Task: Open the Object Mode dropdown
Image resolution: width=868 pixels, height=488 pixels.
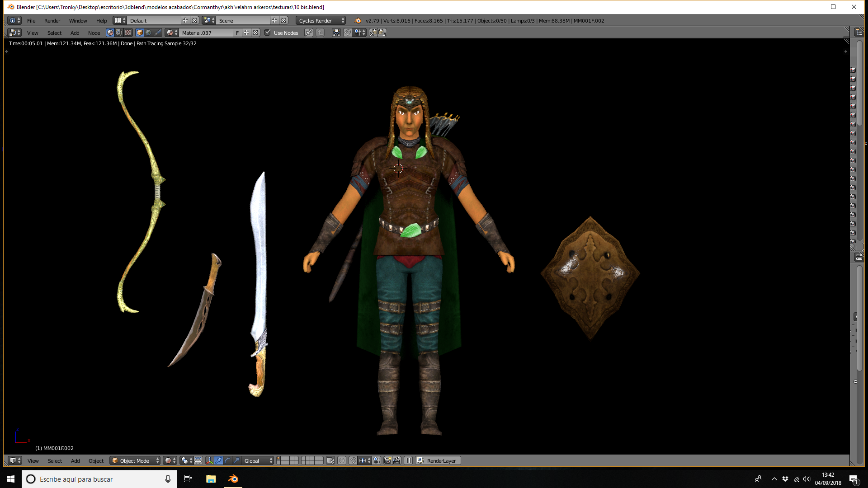Action: point(135,460)
